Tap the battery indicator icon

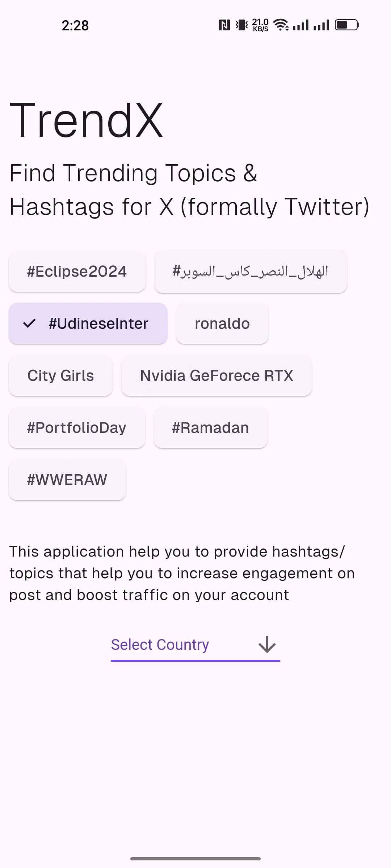(346, 25)
